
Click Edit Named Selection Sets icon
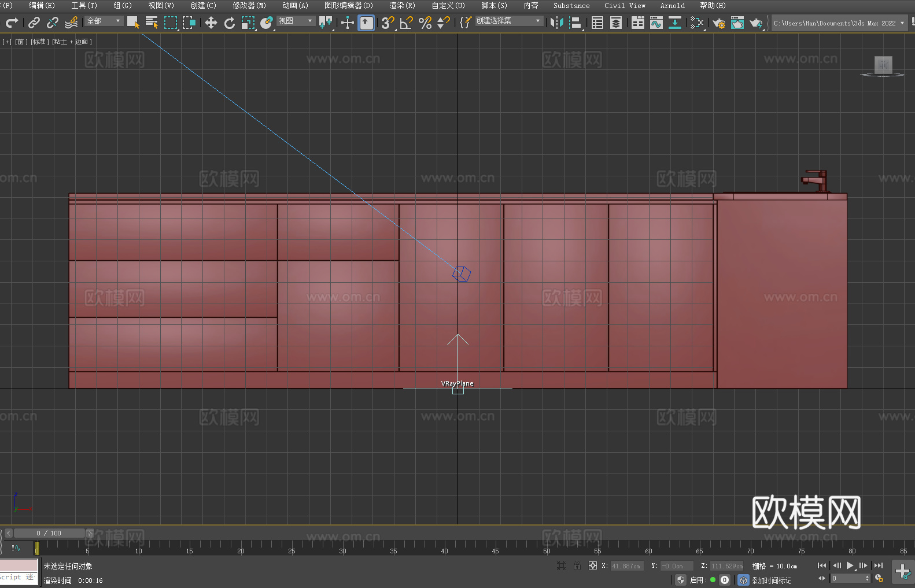(x=466, y=23)
